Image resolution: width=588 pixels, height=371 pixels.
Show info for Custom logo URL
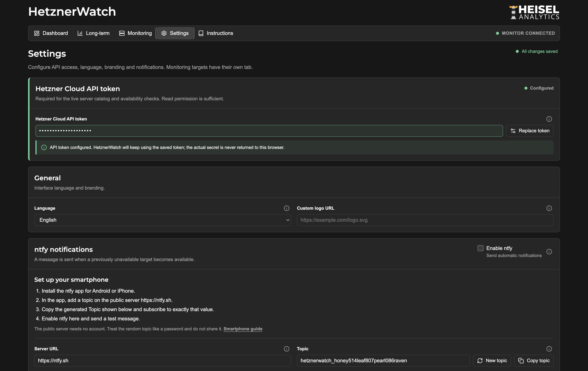point(549,208)
